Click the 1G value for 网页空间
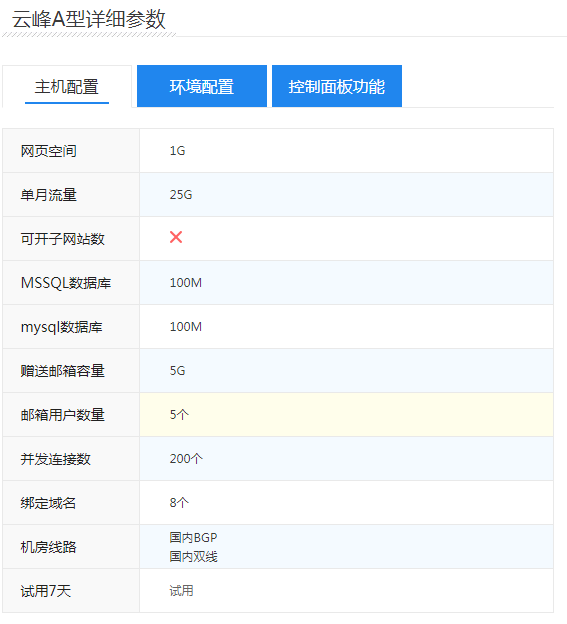The image size is (567, 624). tap(177, 151)
